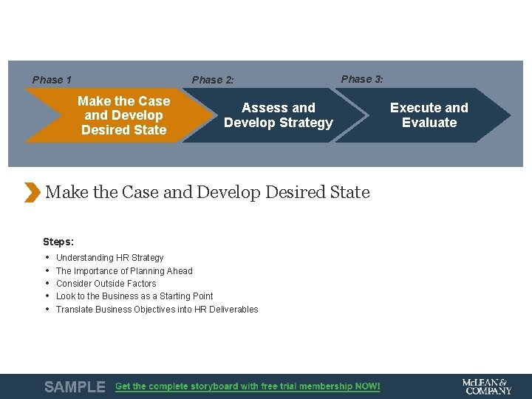Image resolution: width=532 pixels, height=399 pixels.
Task: Click the Phase 2: label
Action: (213, 80)
